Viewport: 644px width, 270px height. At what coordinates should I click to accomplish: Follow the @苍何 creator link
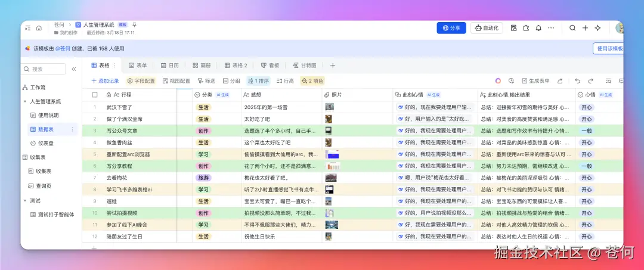pyautogui.click(x=63, y=48)
